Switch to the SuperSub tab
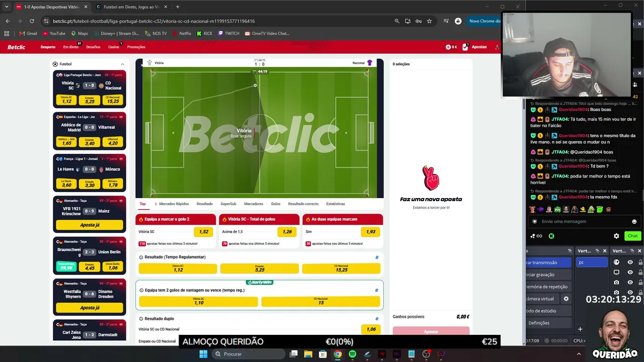 228,204
